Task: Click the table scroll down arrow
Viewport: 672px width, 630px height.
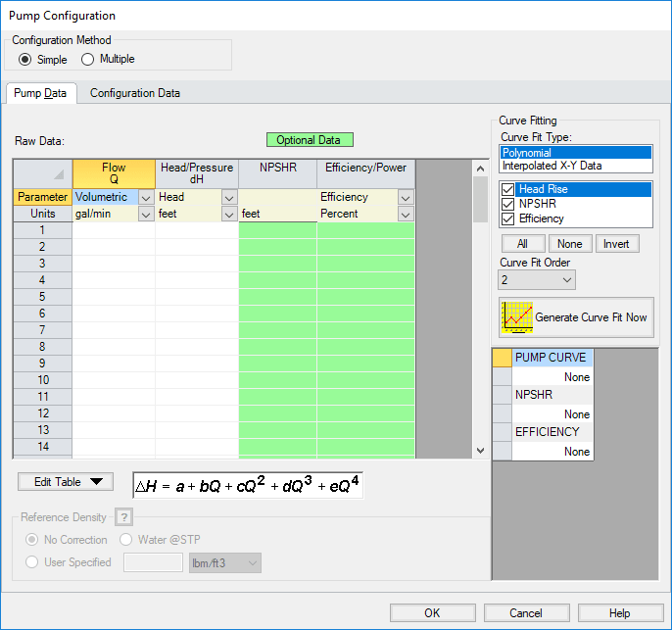Action: (x=480, y=451)
